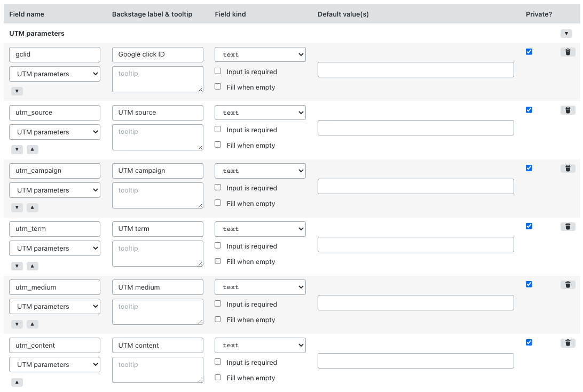Delete the utm_medium field row
This screenshot has width=583, height=392.
click(568, 284)
